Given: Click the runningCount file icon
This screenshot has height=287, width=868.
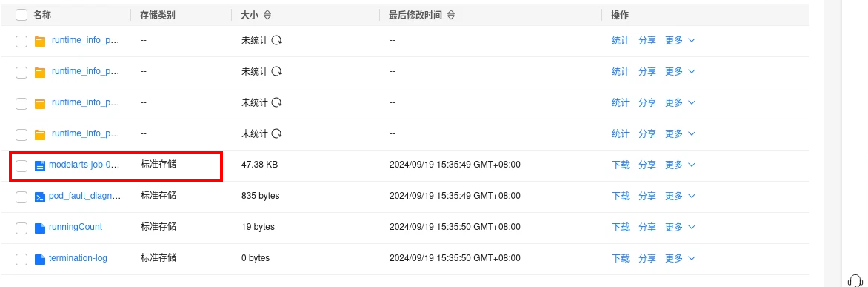Looking at the screenshot, I should 39,228.
